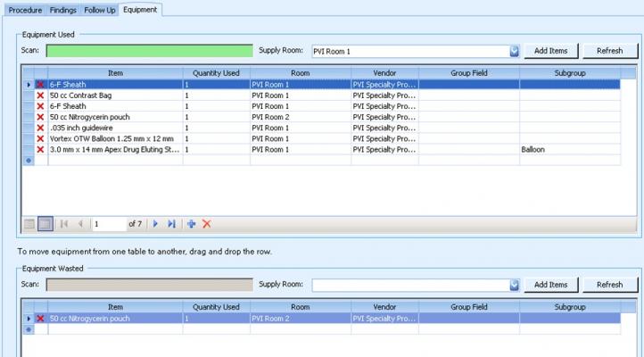Delete wasted 50 cc Nitroglycerin pouch row
This screenshot has width=644, height=357.
pos(40,318)
